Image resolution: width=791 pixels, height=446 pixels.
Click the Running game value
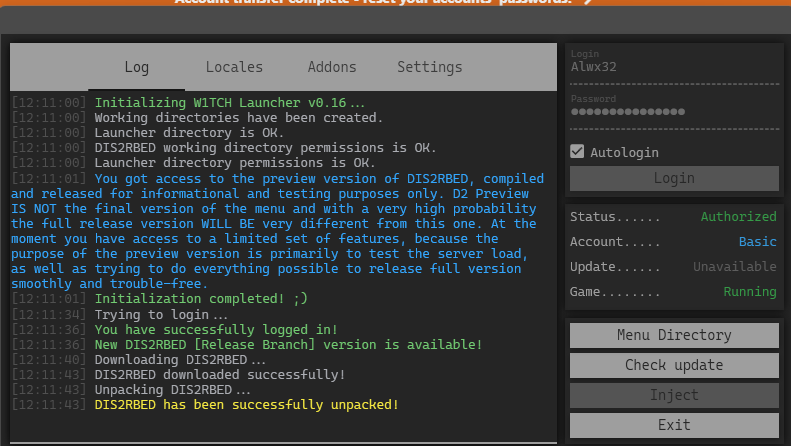(750, 292)
